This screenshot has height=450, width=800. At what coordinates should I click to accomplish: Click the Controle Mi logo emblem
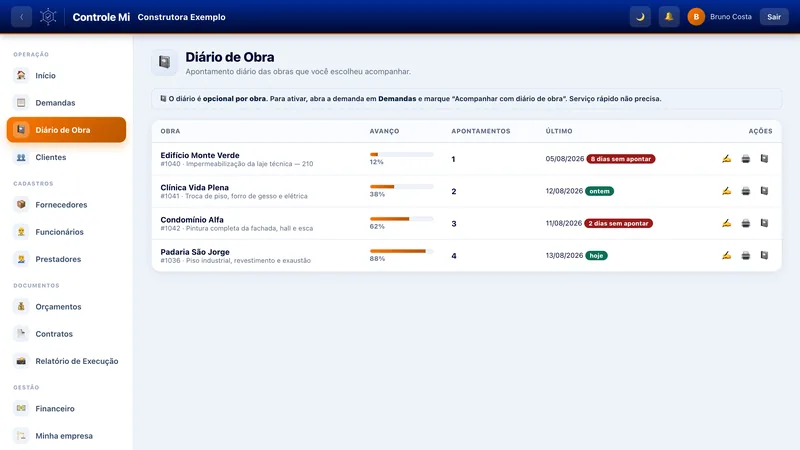tap(48, 17)
